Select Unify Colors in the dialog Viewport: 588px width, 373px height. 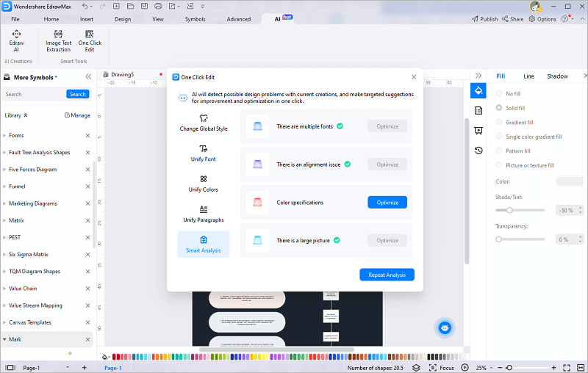(203, 184)
